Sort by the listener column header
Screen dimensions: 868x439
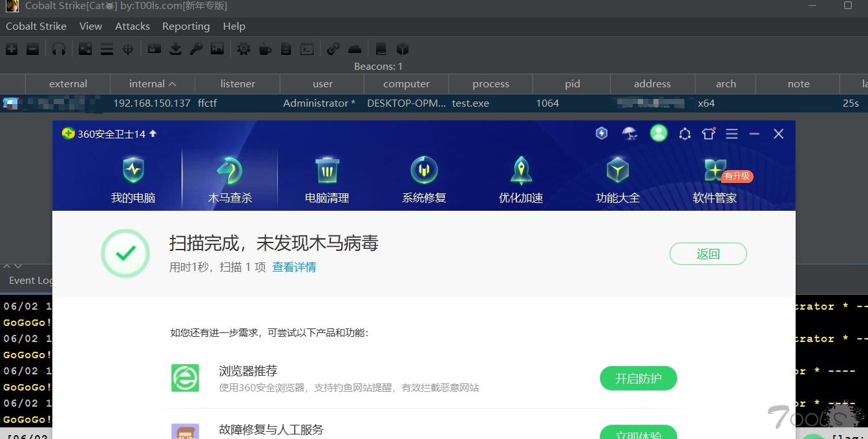237,84
